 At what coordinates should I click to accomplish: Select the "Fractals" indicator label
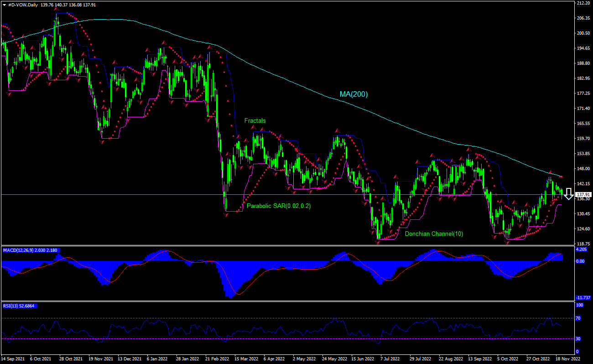coord(255,121)
